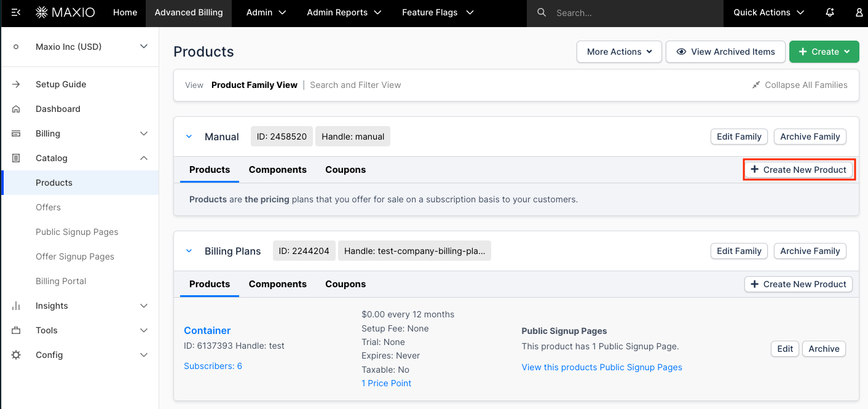The height and width of the screenshot is (409, 868).
Task: Open the user profile icon
Action: coord(859,12)
